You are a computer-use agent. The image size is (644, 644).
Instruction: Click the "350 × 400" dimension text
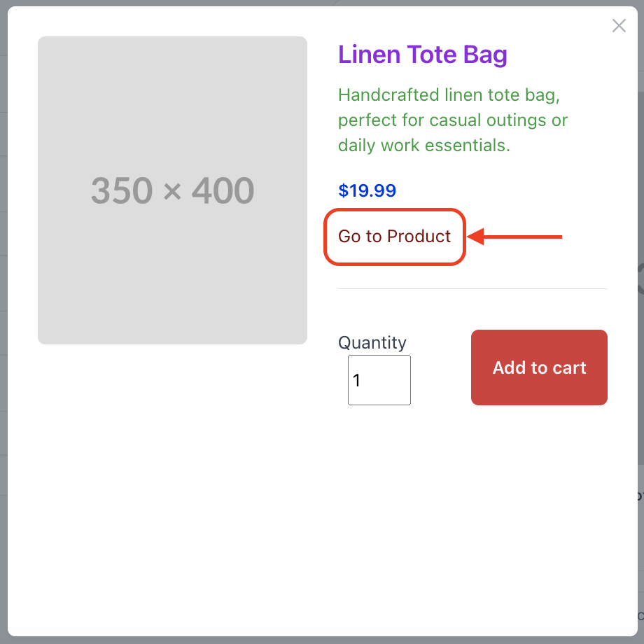(x=172, y=190)
